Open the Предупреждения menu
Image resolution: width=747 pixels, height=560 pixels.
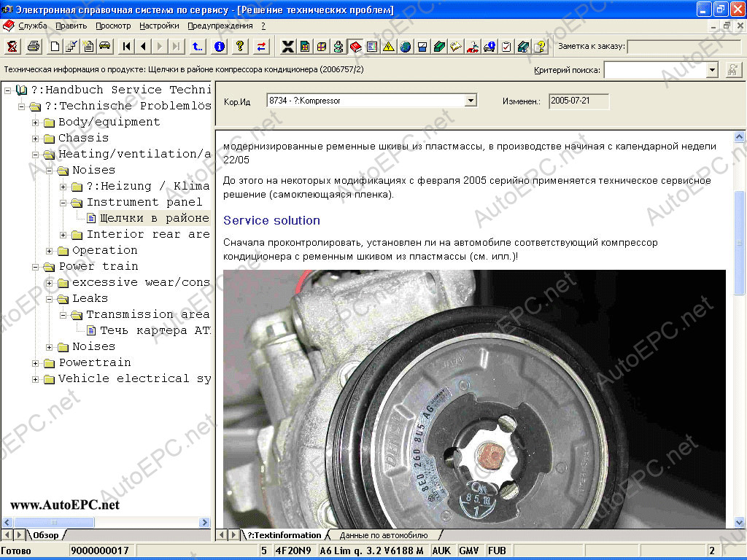(x=220, y=26)
